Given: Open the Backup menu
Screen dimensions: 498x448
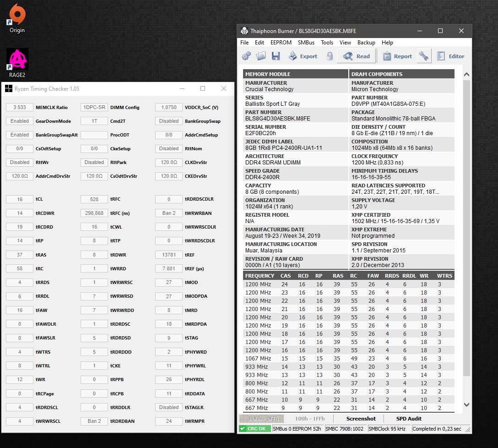Looking at the screenshot, I should coord(366,43).
